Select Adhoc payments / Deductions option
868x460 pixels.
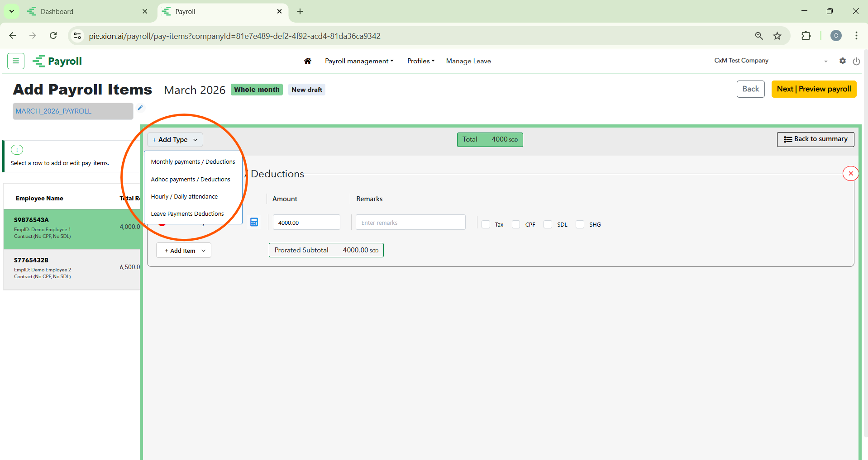click(x=191, y=180)
